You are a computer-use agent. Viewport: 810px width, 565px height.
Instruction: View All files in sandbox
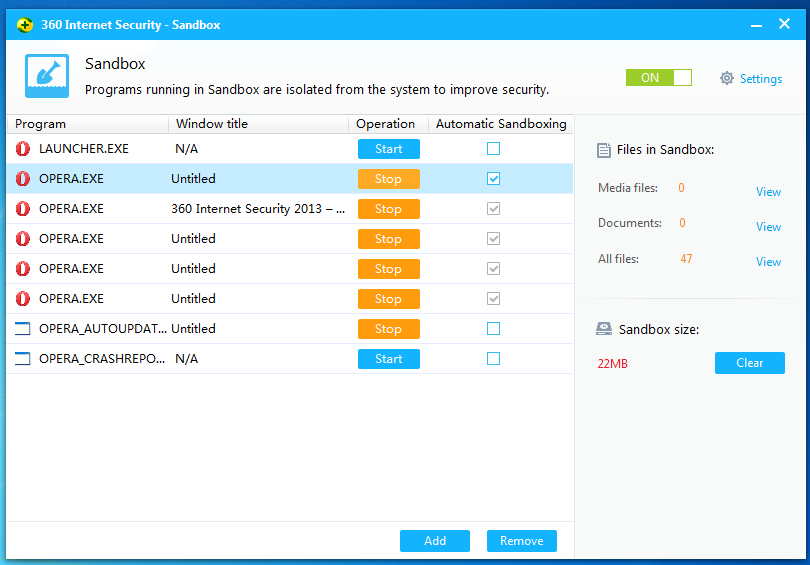[x=768, y=262]
